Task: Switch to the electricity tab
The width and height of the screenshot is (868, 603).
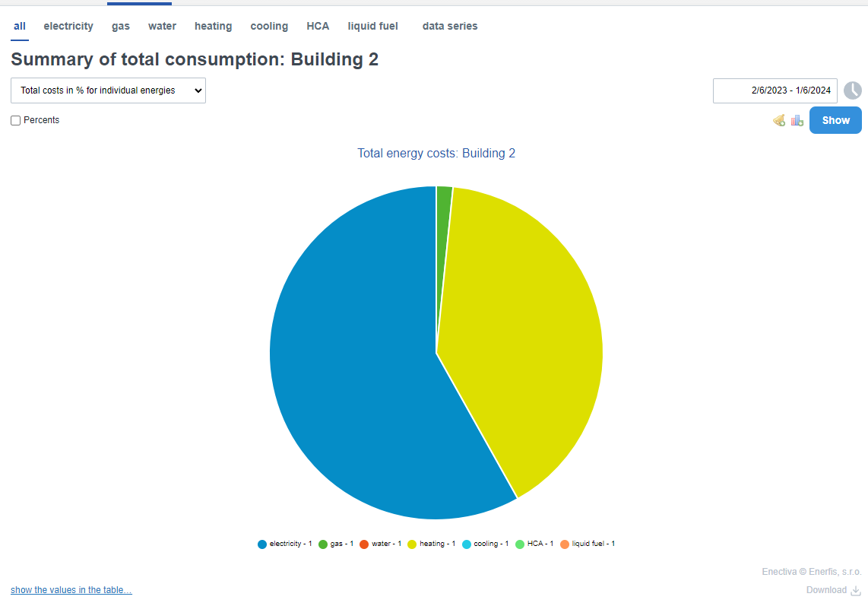Action: pos(68,26)
